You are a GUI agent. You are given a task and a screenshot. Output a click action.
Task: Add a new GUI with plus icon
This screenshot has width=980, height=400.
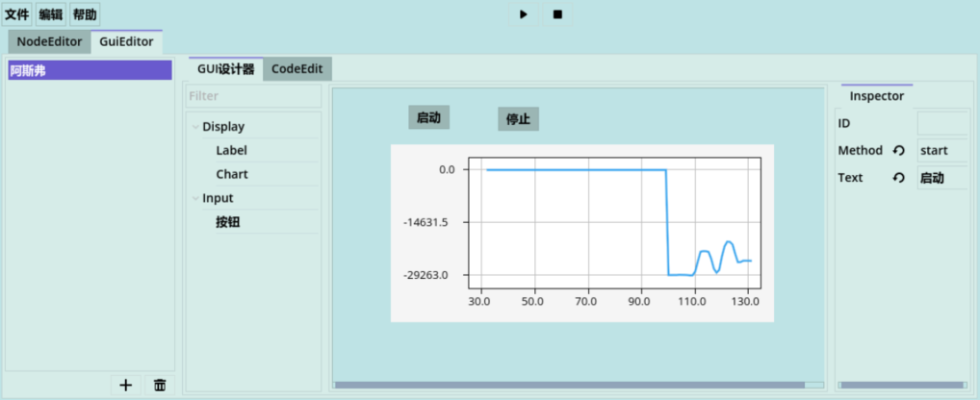pos(125,385)
